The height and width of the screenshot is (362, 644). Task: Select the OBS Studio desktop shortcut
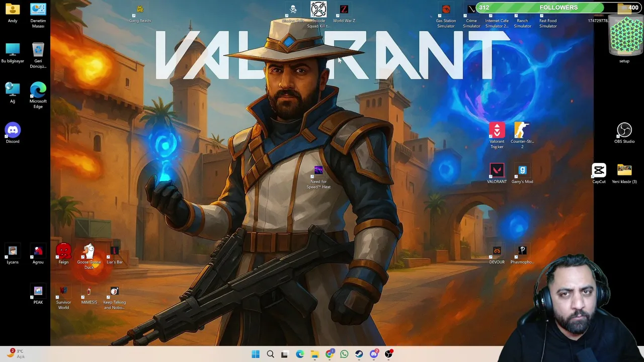click(x=624, y=134)
